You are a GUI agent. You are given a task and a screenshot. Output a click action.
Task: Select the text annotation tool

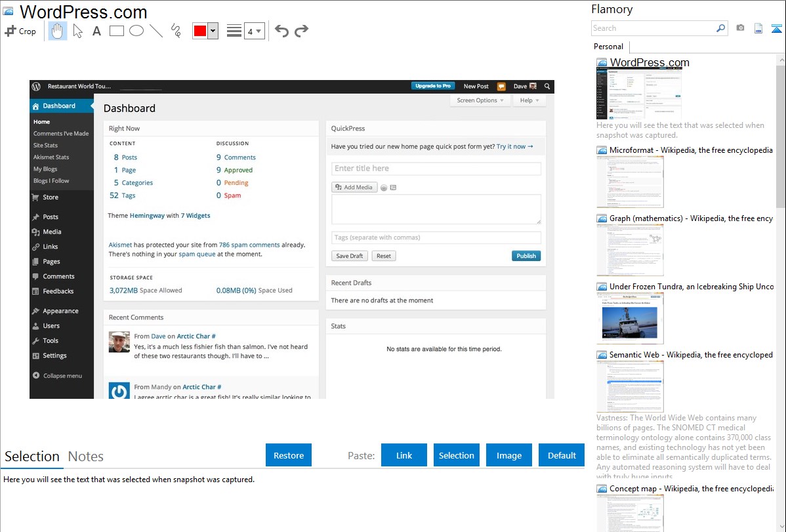tap(96, 31)
